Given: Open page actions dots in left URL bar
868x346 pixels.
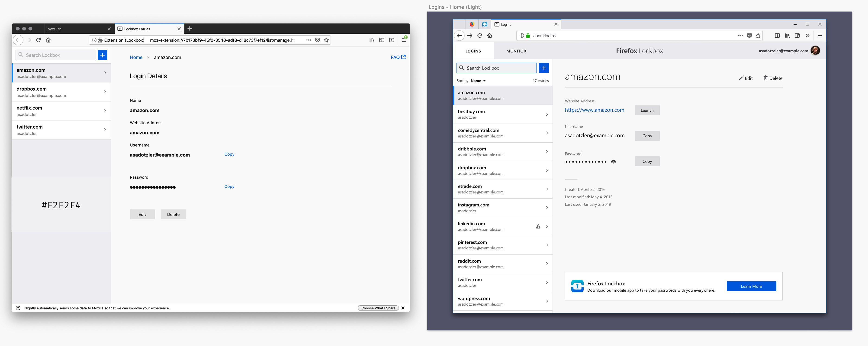Looking at the screenshot, I should 309,40.
